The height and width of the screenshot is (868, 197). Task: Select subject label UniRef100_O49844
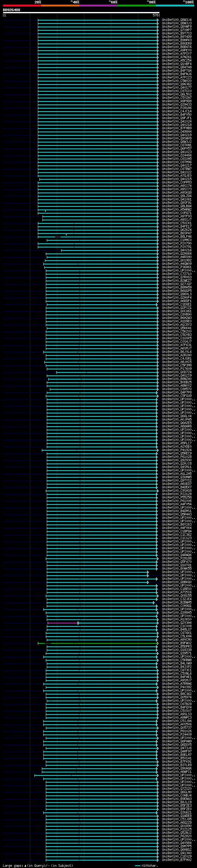click(177, 132)
